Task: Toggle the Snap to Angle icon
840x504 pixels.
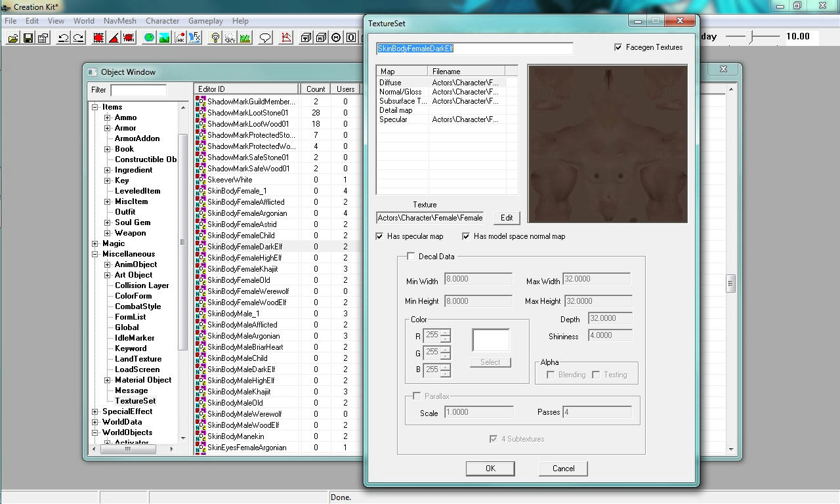Action: click(x=114, y=38)
